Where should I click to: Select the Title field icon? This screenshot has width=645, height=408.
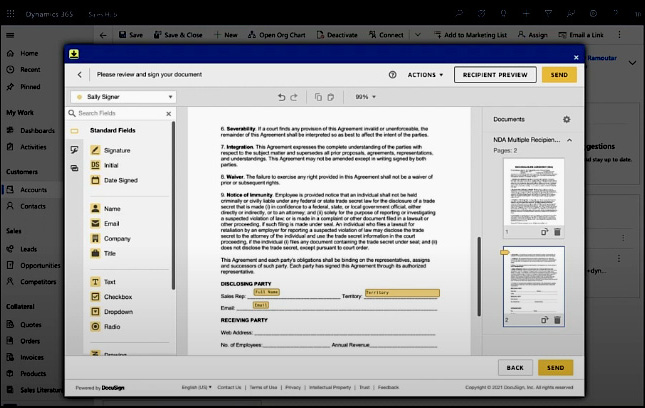point(95,253)
